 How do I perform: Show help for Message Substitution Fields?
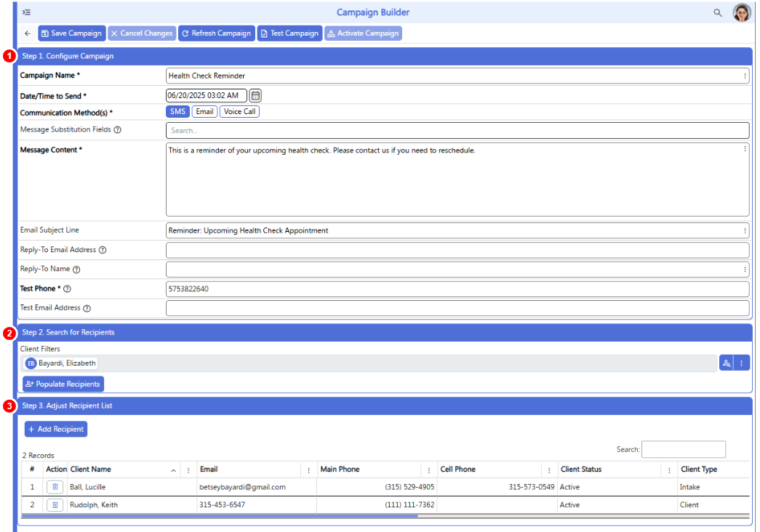117,130
